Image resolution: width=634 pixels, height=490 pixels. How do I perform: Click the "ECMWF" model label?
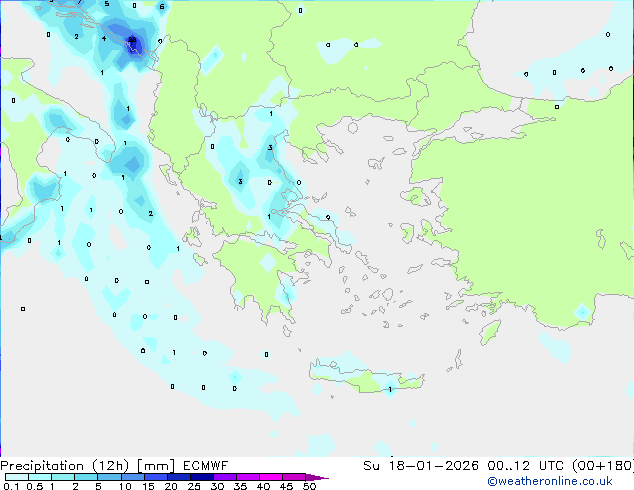(x=205, y=466)
